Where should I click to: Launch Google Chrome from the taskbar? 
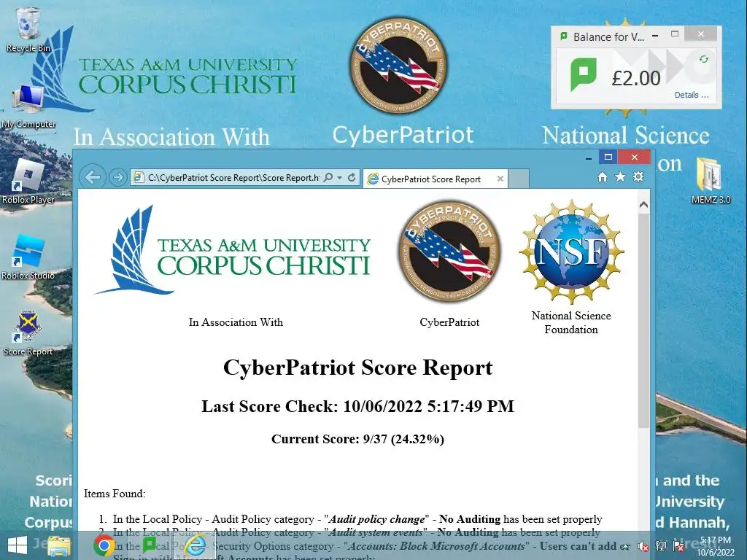tap(104, 545)
